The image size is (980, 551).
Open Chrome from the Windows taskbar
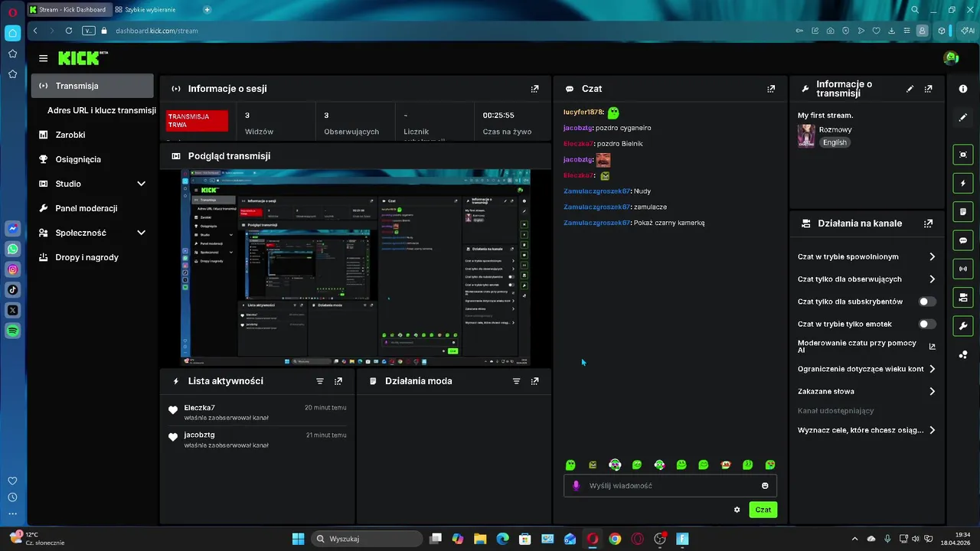[615, 539]
